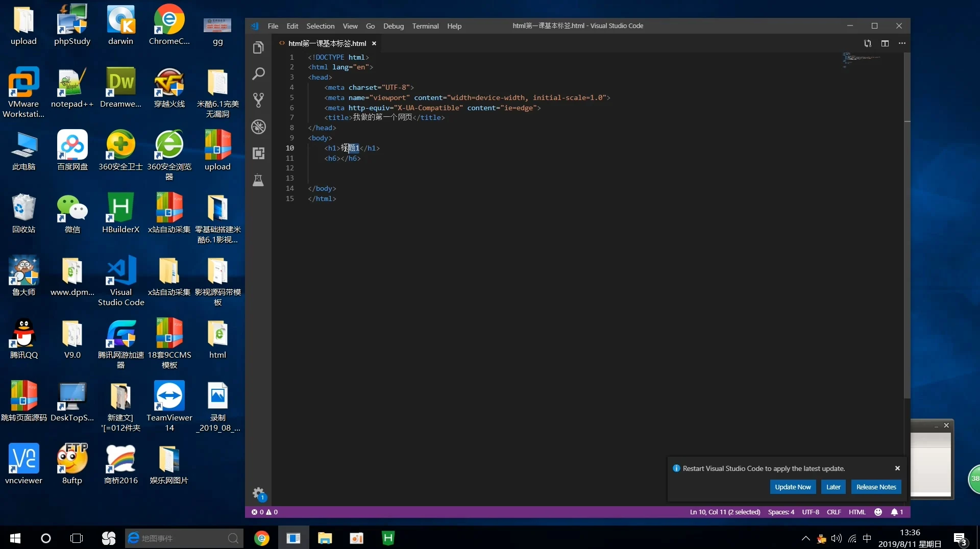Open the Explorer view in activity bar

pos(258,47)
